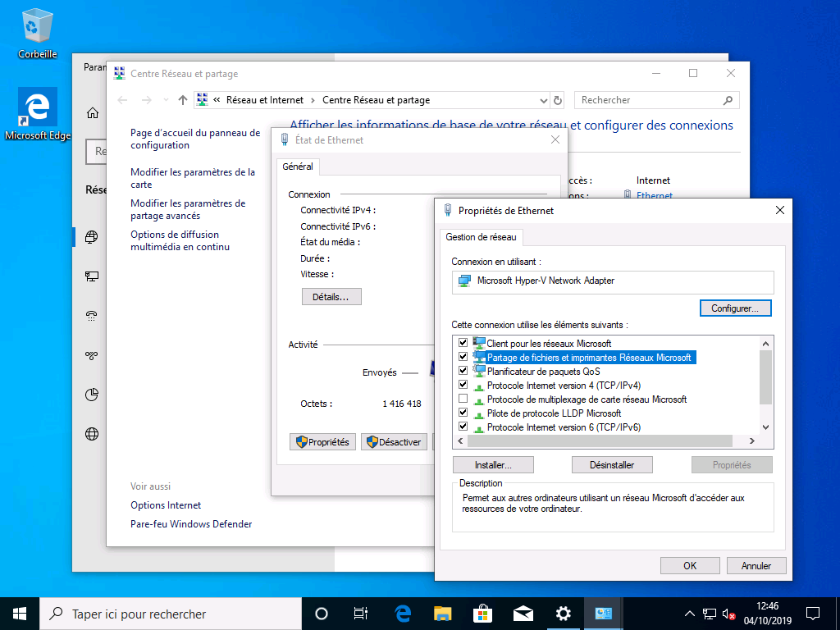Uncheck Protocole Internet version 4 checkbox
This screenshot has height=630, width=840.
click(463, 384)
